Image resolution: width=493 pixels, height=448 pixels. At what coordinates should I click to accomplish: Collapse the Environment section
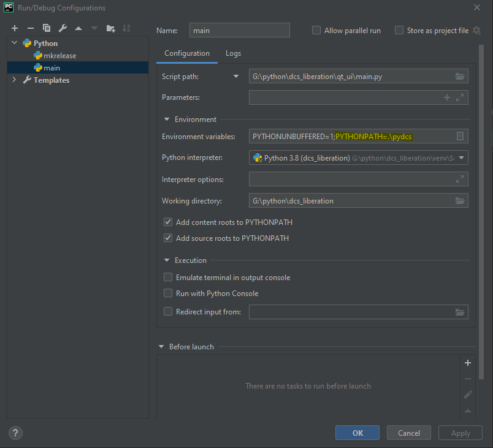point(166,119)
